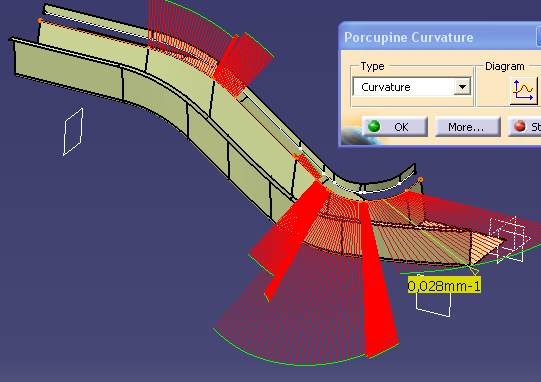This screenshot has width=541, height=382.
Task: Open the Diagram curvature graph icon
Action: (x=524, y=91)
